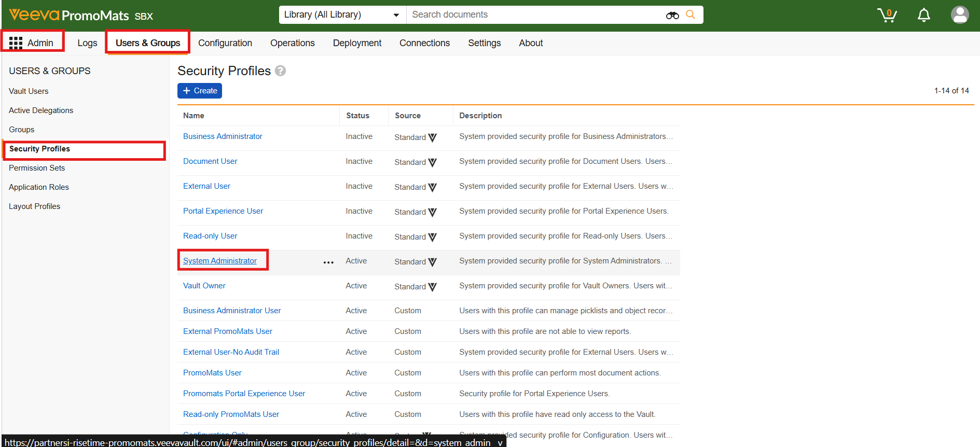Select Groups in the sidebar
Image resolution: width=980 pixels, height=447 pixels.
coord(21,130)
